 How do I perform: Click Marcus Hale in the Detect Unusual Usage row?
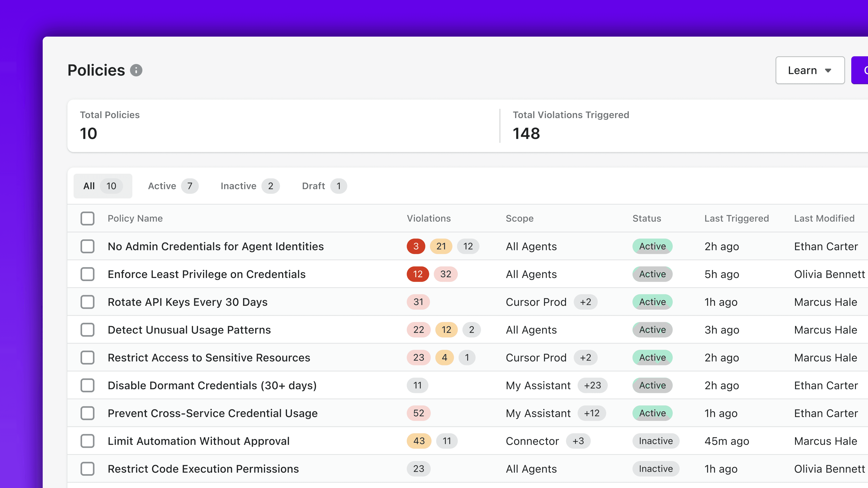point(826,330)
